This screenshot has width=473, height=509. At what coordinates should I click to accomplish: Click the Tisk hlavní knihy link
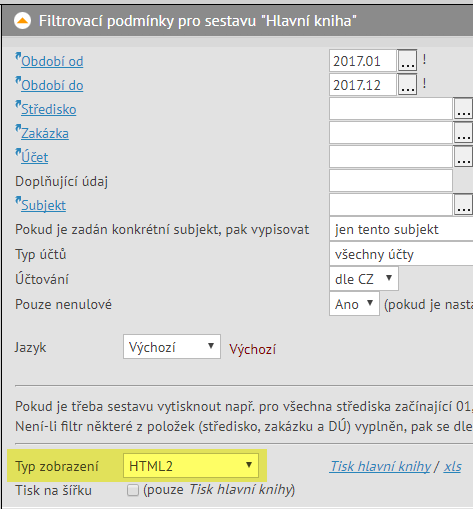(380, 466)
